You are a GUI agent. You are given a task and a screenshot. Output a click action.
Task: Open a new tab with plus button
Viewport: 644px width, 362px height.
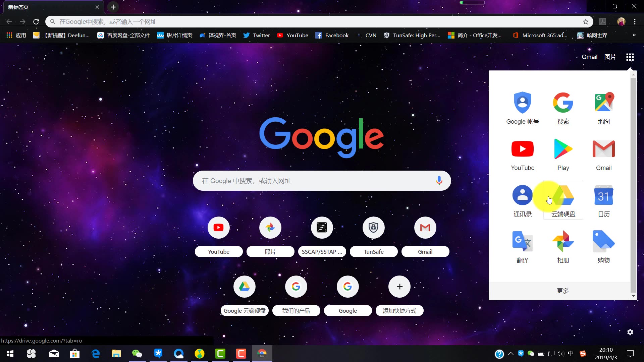click(113, 7)
